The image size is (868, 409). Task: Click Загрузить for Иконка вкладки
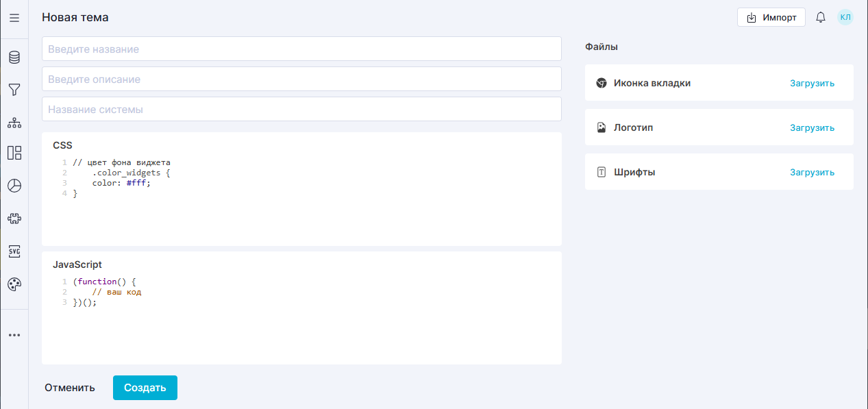tap(812, 84)
